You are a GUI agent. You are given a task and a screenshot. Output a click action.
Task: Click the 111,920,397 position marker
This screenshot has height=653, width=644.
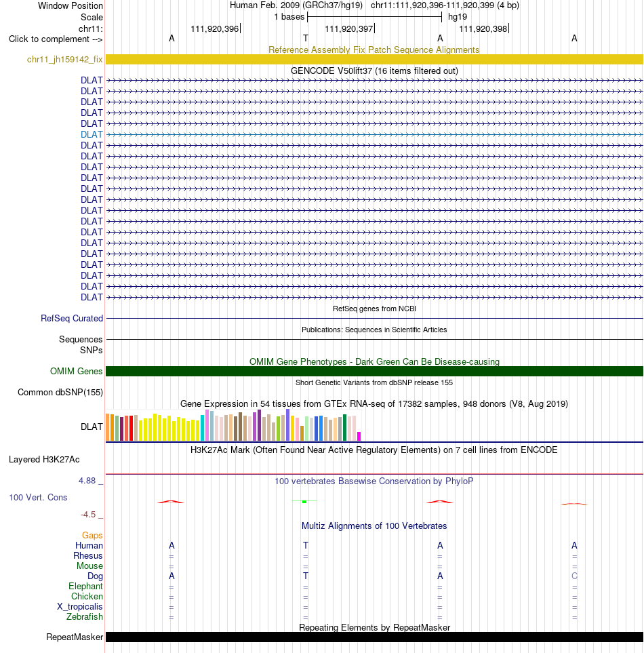[349, 28]
